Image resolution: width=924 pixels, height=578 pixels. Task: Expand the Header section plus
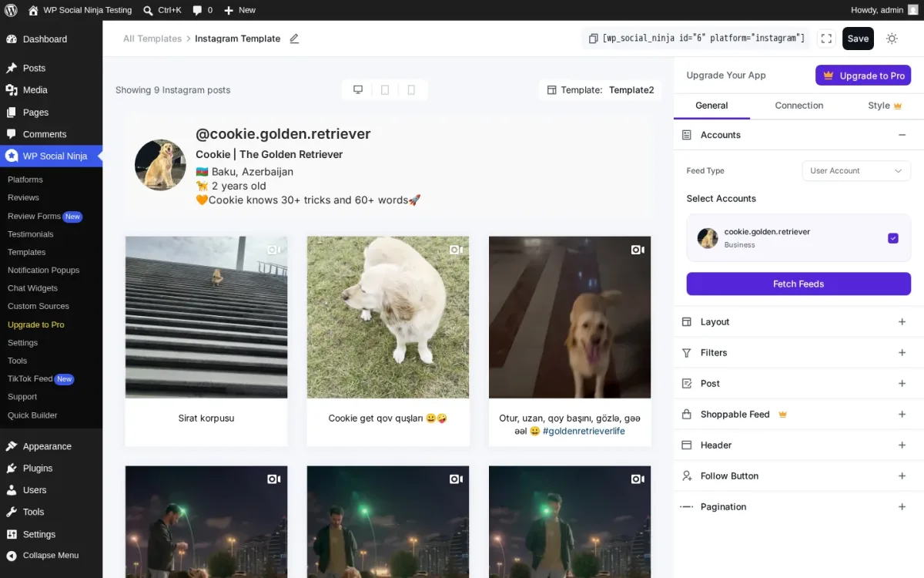click(x=902, y=445)
